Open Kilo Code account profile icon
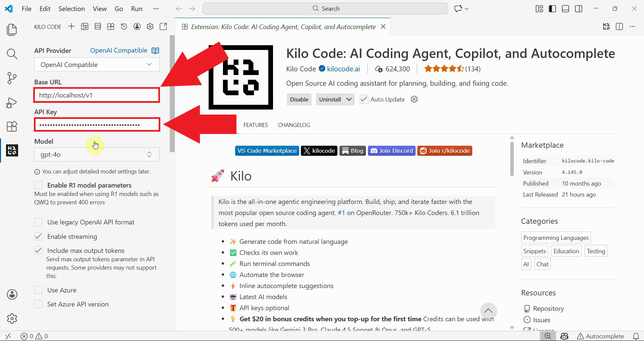 click(137, 26)
